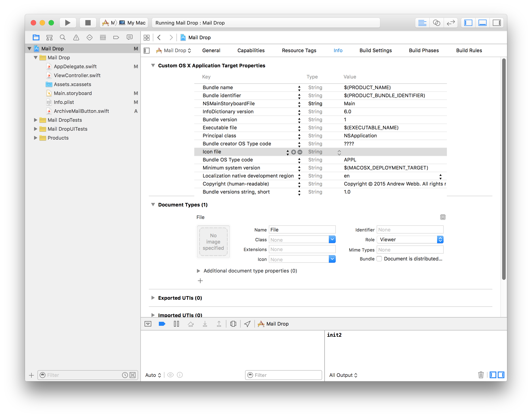Image resolution: width=532 pixels, height=417 pixels.
Task: Open the Class combo box arrow
Action: pos(332,239)
